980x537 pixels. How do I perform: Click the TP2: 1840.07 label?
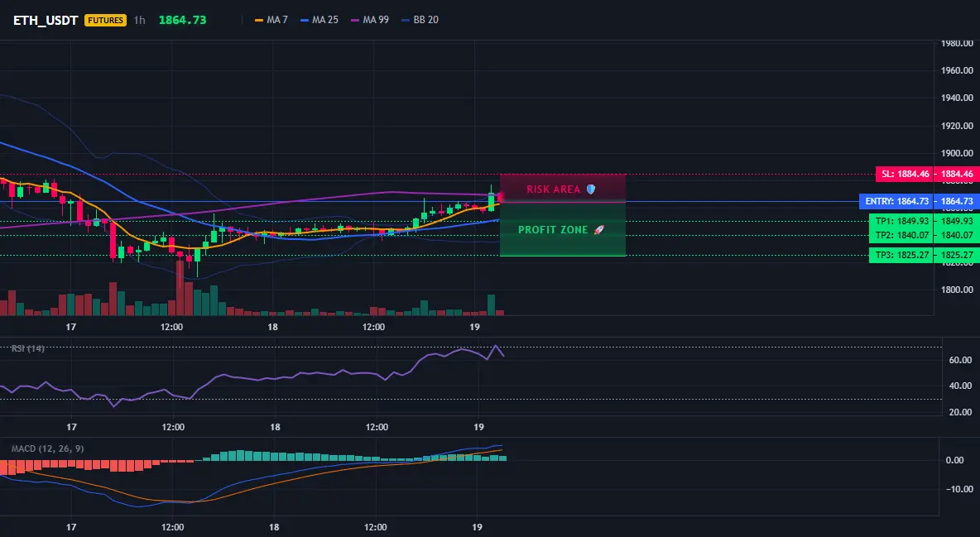(x=901, y=235)
